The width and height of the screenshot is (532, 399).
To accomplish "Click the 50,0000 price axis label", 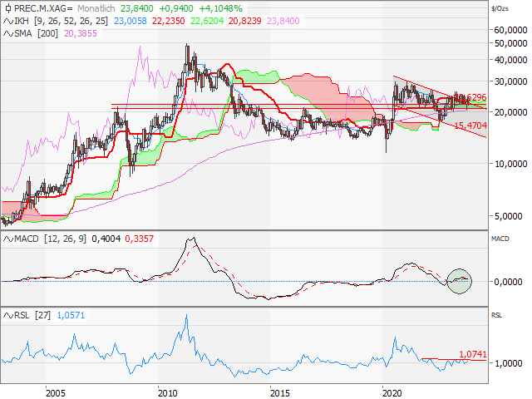I will coord(510,43).
